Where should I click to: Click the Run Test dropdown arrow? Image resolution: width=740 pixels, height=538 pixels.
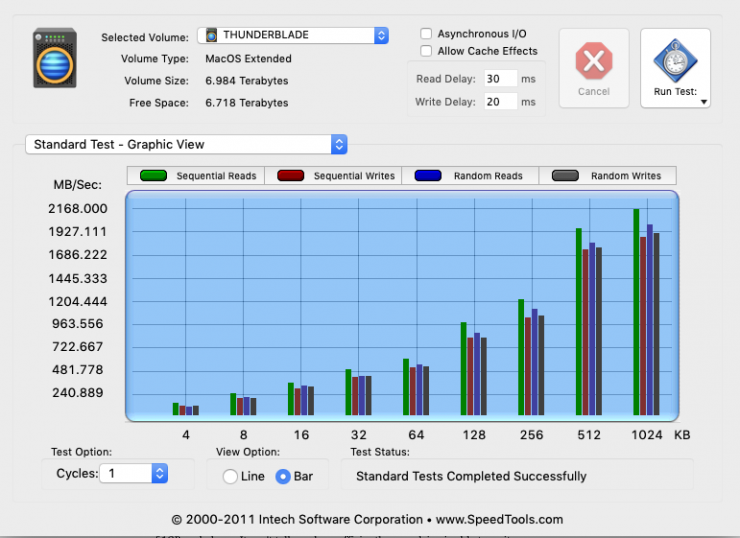pos(703,101)
